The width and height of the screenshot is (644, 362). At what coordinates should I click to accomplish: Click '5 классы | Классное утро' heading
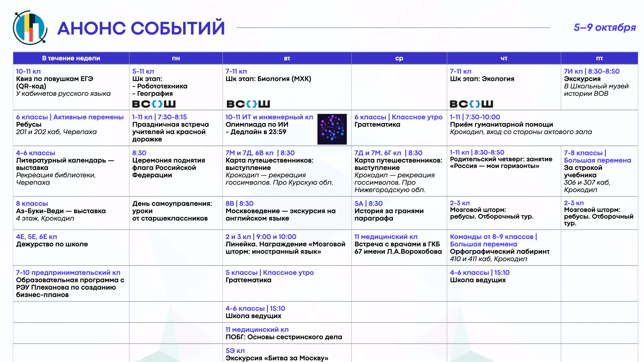[x=270, y=273]
